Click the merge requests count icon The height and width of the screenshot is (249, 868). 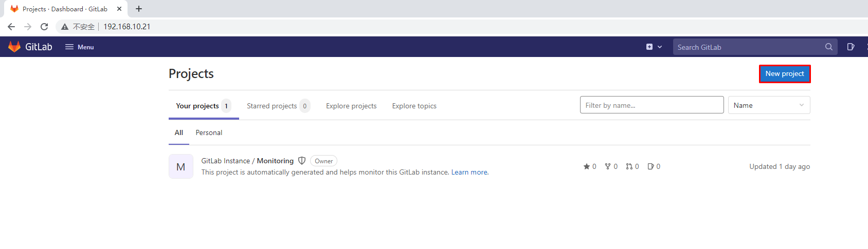coord(629,166)
